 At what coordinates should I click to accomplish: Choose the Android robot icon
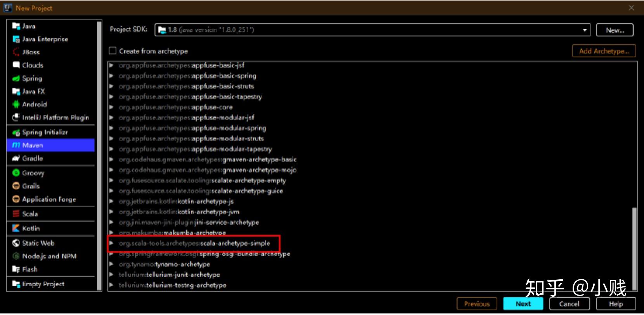(16, 104)
